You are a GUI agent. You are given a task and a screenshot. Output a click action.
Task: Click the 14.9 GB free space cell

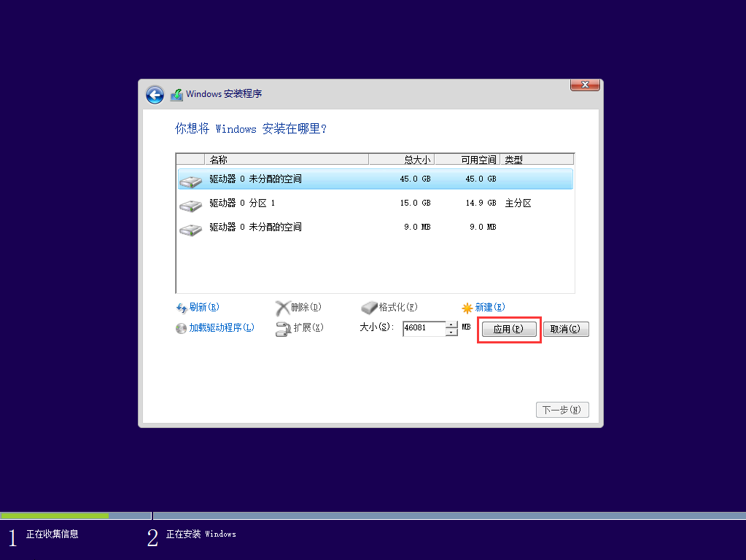pyautogui.click(x=481, y=203)
